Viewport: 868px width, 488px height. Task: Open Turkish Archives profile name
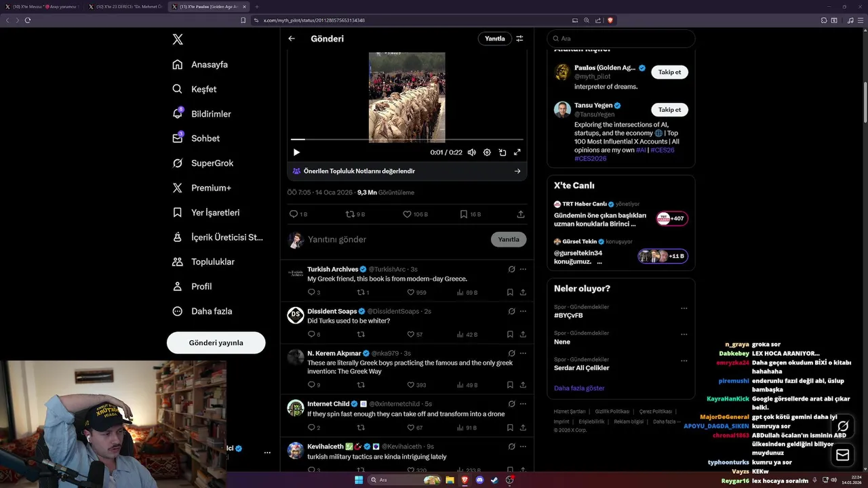point(332,269)
